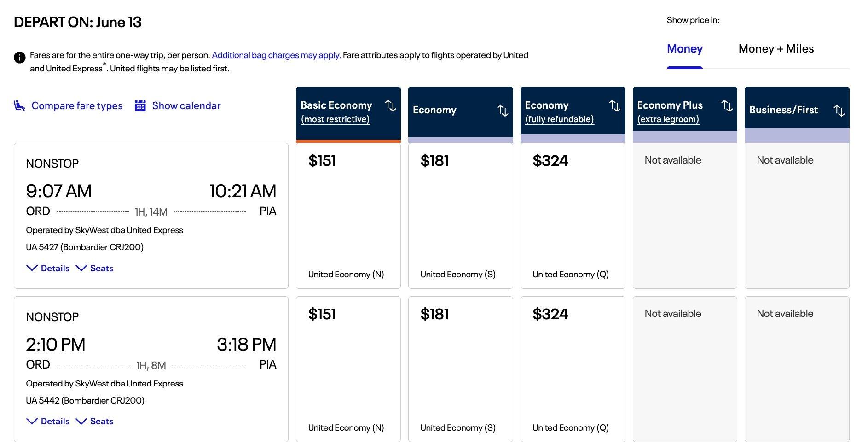Expand Details for the 2:10 PM flight
The height and width of the screenshot is (445, 868).
click(48, 421)
